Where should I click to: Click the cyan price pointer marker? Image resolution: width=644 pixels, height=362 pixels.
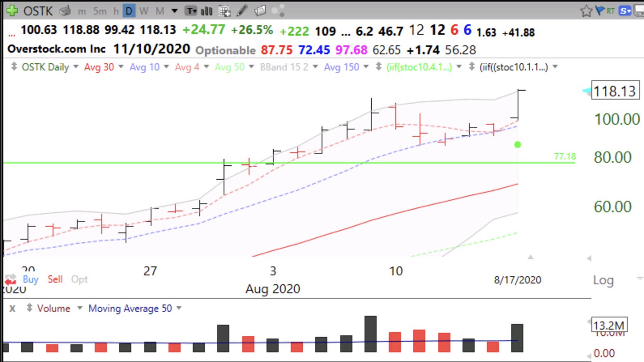pos(586,91)
